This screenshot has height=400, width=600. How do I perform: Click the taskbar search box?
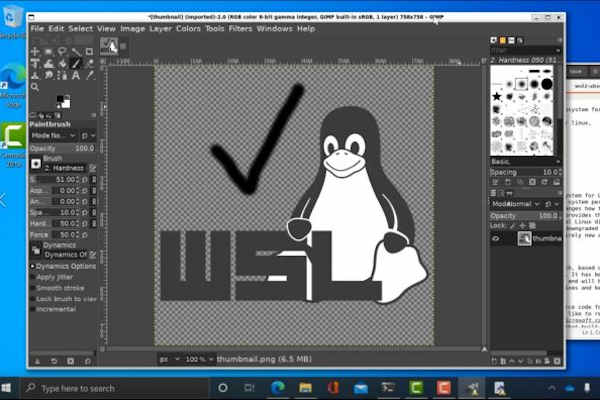coord(114,388)
